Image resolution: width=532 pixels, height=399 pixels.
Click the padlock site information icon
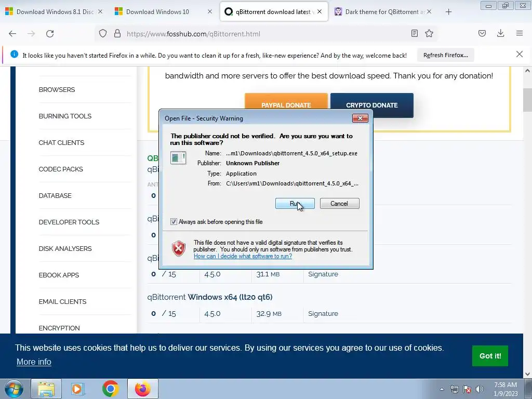pyautogui.click(x=117, y=34)
